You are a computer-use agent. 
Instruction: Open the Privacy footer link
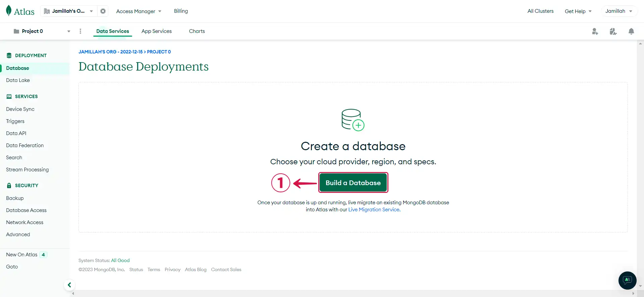coord(172,269)
